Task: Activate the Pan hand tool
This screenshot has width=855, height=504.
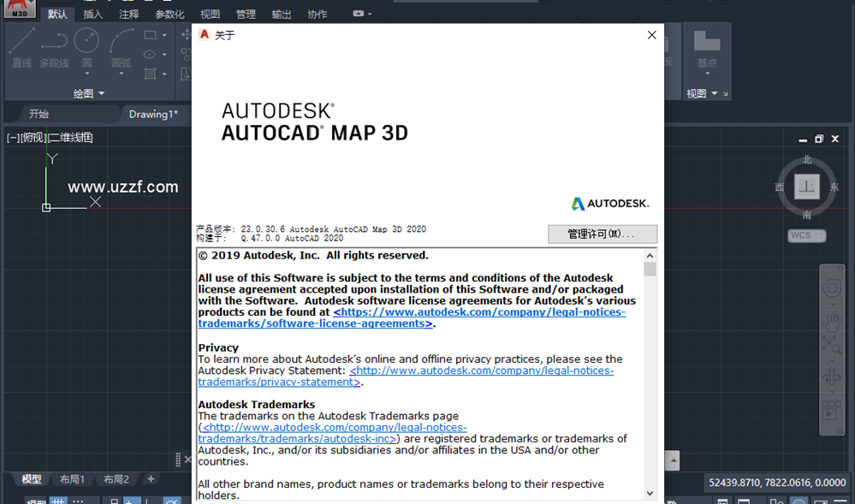Action: [832, 322]
